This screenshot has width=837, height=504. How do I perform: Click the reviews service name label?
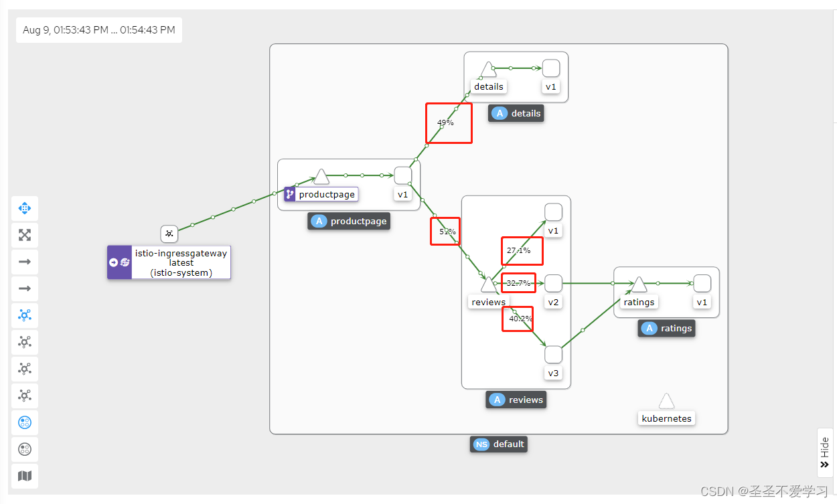point(489,302)
